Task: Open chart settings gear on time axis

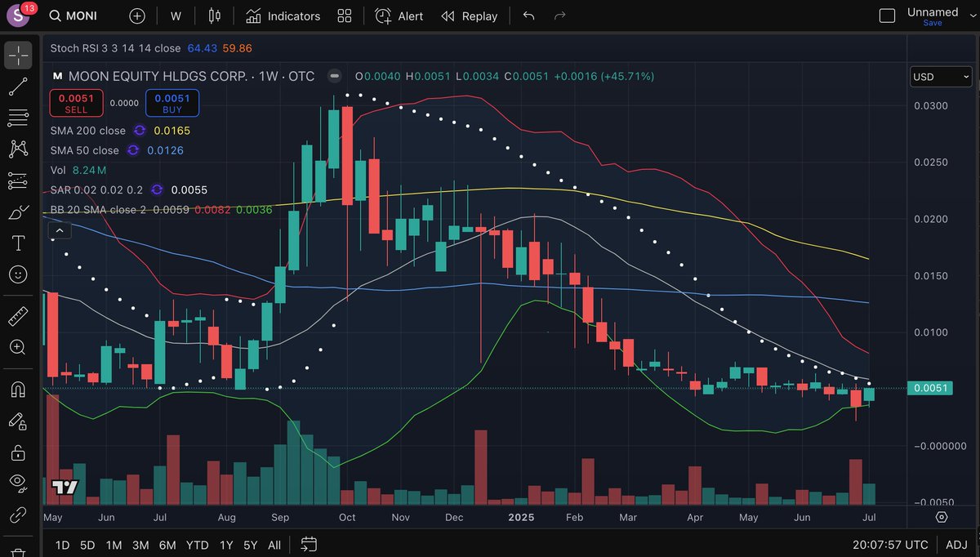Action: (x=942, y=517)
